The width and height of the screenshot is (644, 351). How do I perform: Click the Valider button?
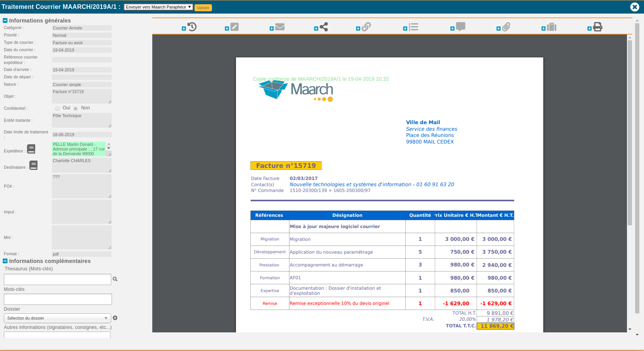click(203, 8)
